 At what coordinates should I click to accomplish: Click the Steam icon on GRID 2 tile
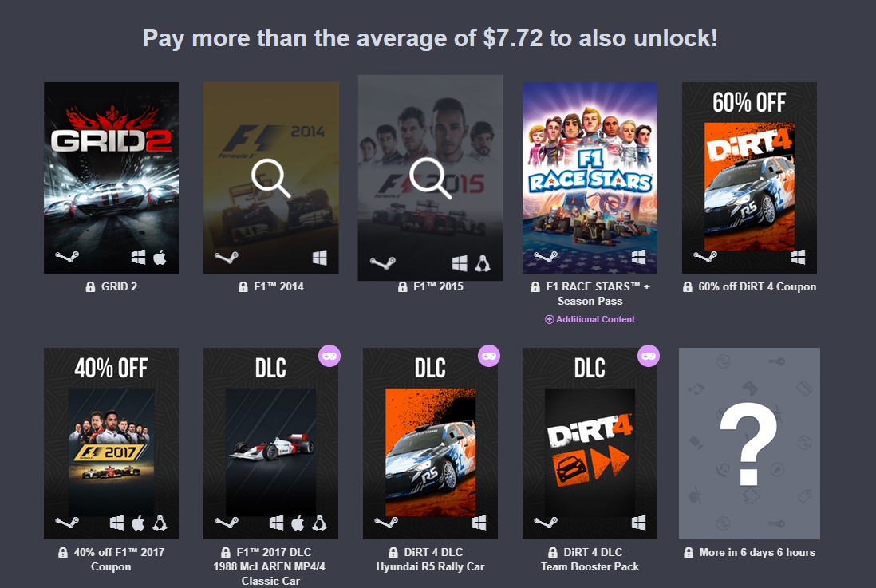click(x=67, y=257)
